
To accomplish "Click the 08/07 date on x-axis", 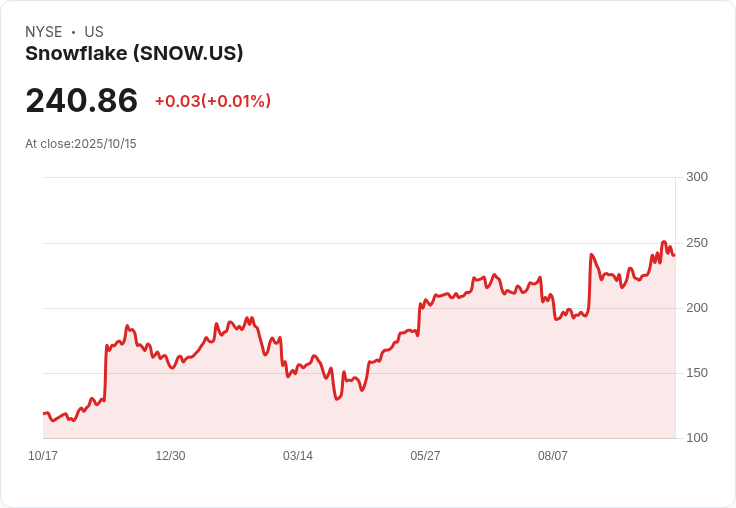I will pyautogui.click(x=553, y=456).
